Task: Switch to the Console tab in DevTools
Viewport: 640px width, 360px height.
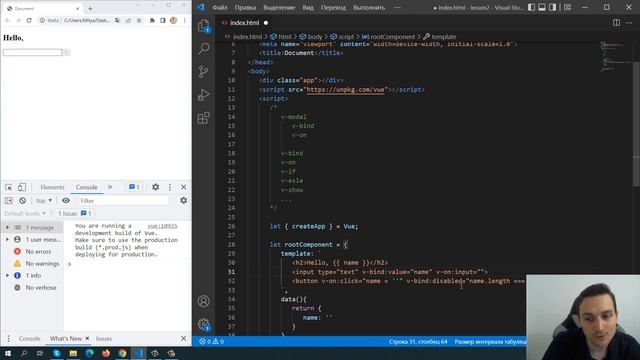Action: 87,187
